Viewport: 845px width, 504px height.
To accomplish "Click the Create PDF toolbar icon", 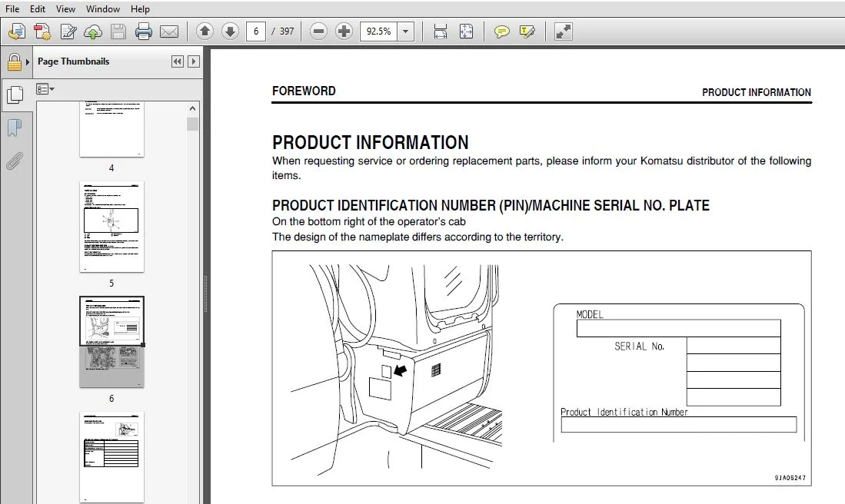I will [x=42, y=31].
